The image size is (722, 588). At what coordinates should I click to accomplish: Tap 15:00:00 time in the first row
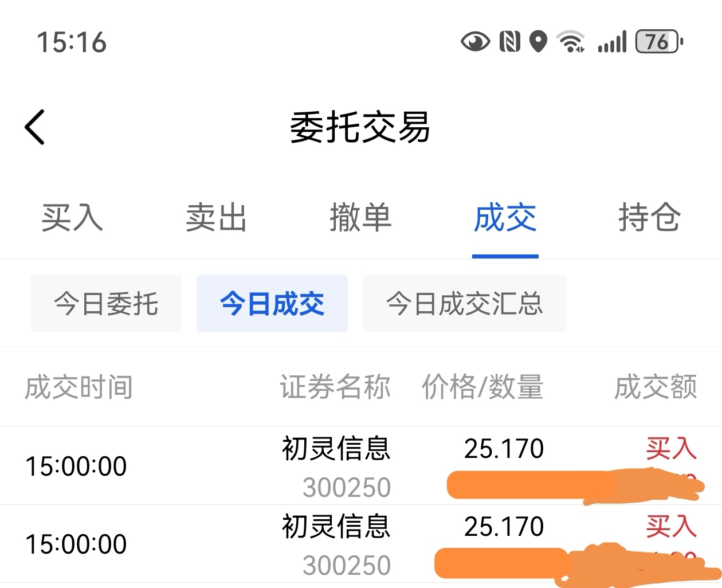pos(76,466)
